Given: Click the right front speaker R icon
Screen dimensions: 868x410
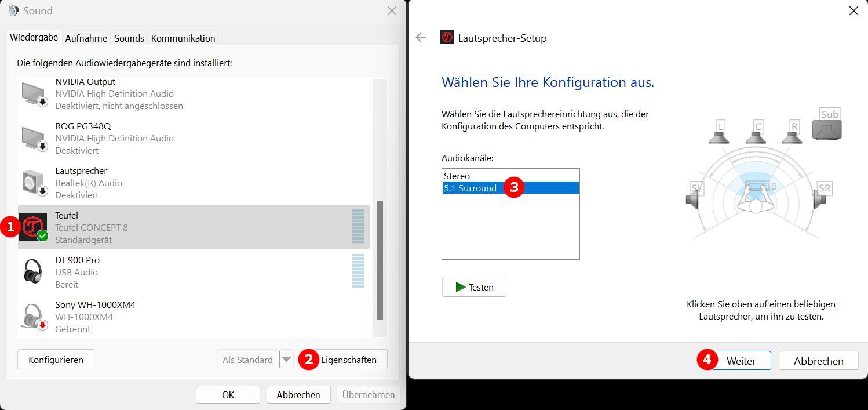Looking at the screenshot, I should click(x=792, y=133).
